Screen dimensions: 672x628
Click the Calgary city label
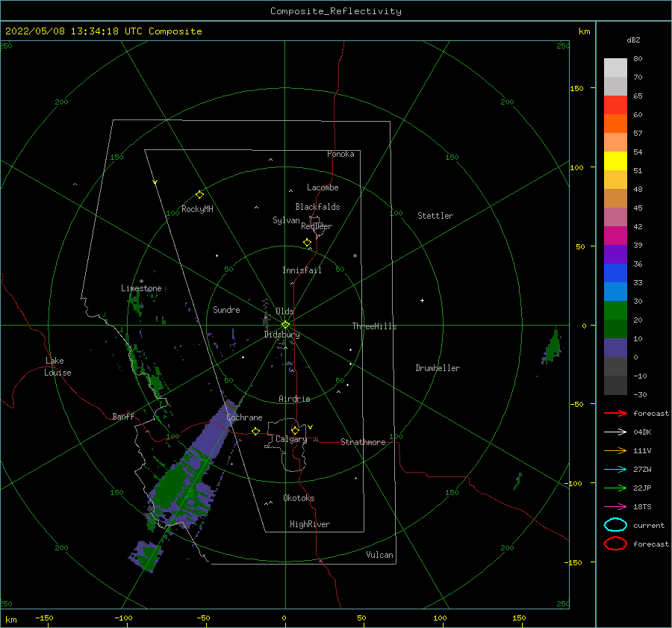[291, 439]
